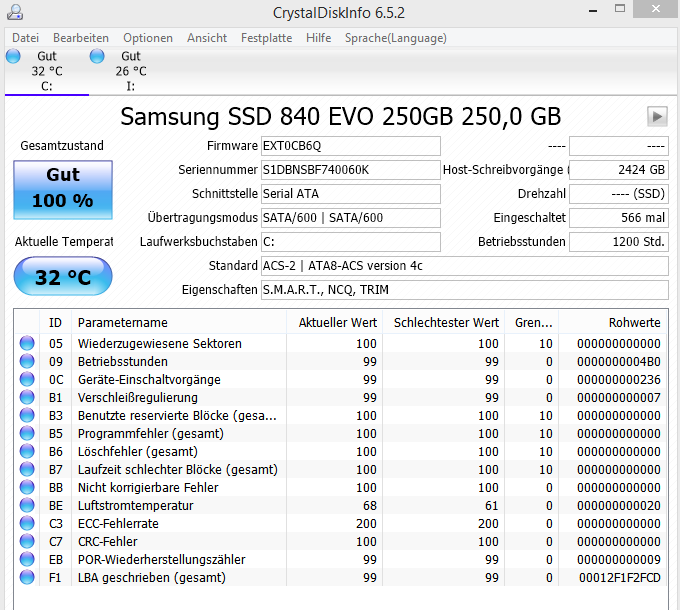Click status icon for Luftstromtemperatur row
Screen dimensions: 680x610
(27, 505)
